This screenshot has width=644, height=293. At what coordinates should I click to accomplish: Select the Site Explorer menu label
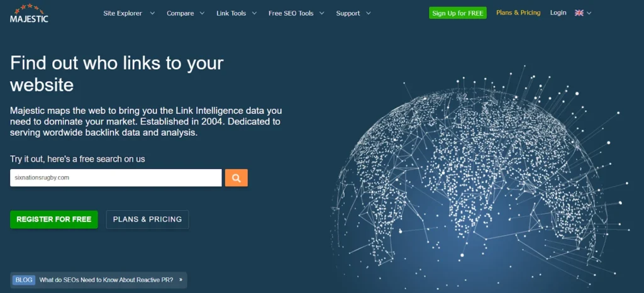pyautogui.click(x=123, y=13)
